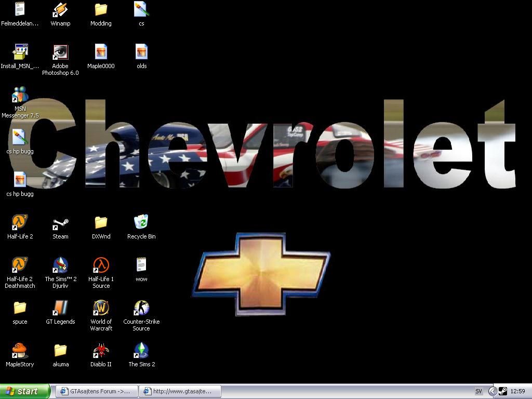Select the Half-Life 2 Deathmatch shortcut
Screen dimensions: 532x399
[20, 265]
